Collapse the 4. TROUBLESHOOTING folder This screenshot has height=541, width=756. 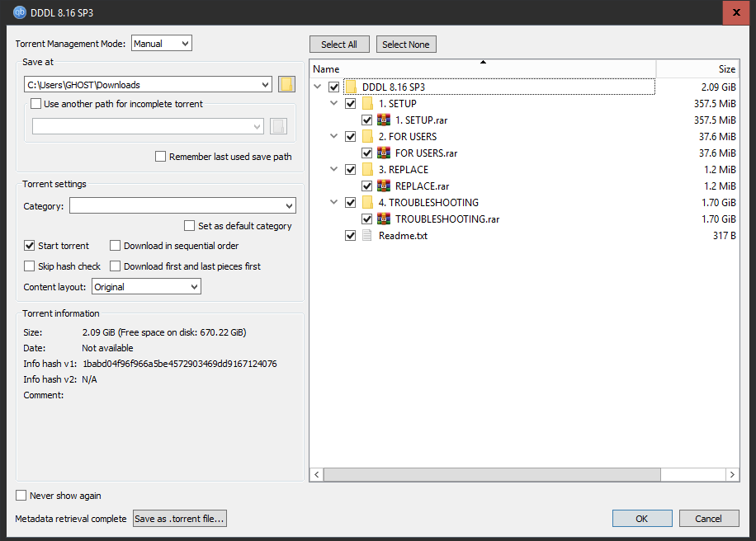(334, 203)
